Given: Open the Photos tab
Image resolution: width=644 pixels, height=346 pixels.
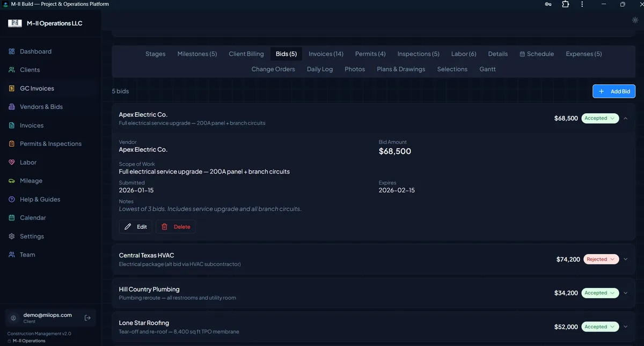Looking at the screenshot, I should (355, 69).
